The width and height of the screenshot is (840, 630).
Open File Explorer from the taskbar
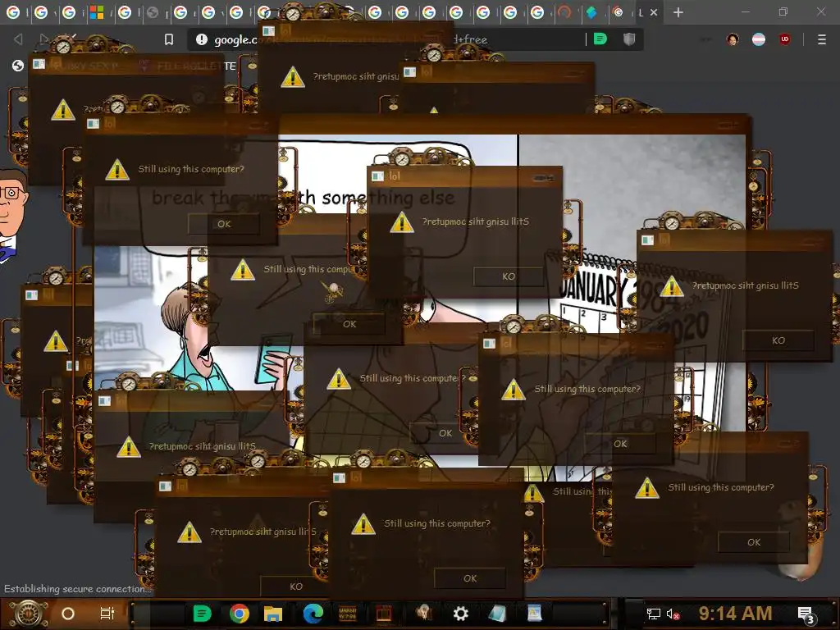273,614
